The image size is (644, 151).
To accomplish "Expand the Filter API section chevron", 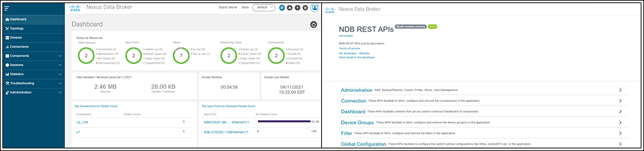I will [620, 133].
